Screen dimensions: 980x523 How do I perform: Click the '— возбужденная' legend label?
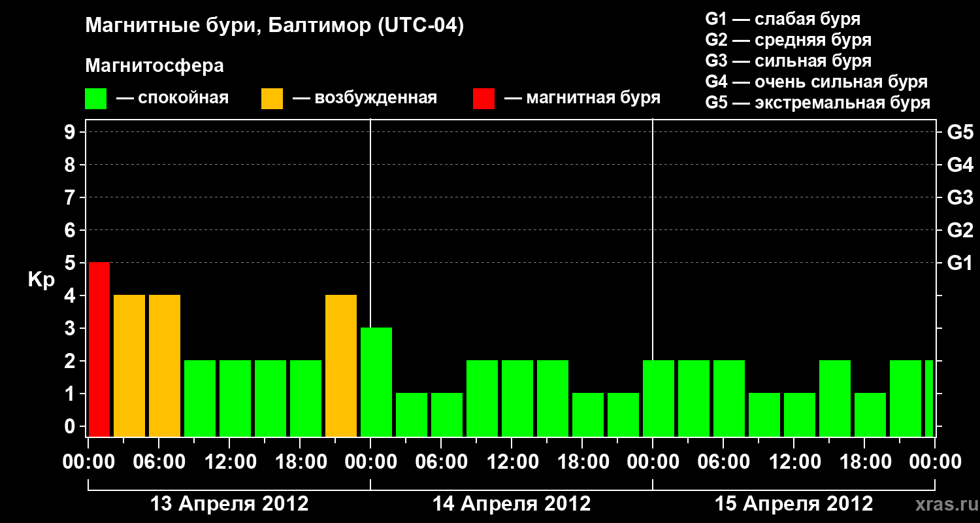[365, 98]
